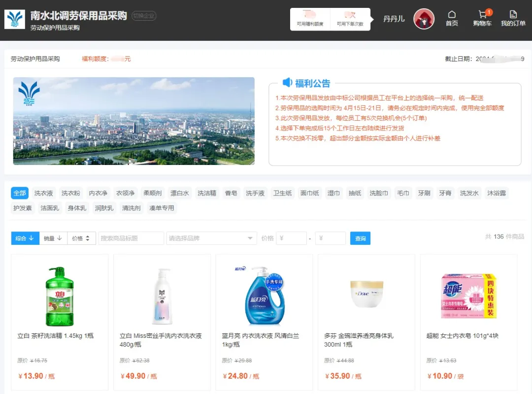Viewport: 532px width, 394px height.
Task: Click the username 丹丹儿
Action: [394, 19]
